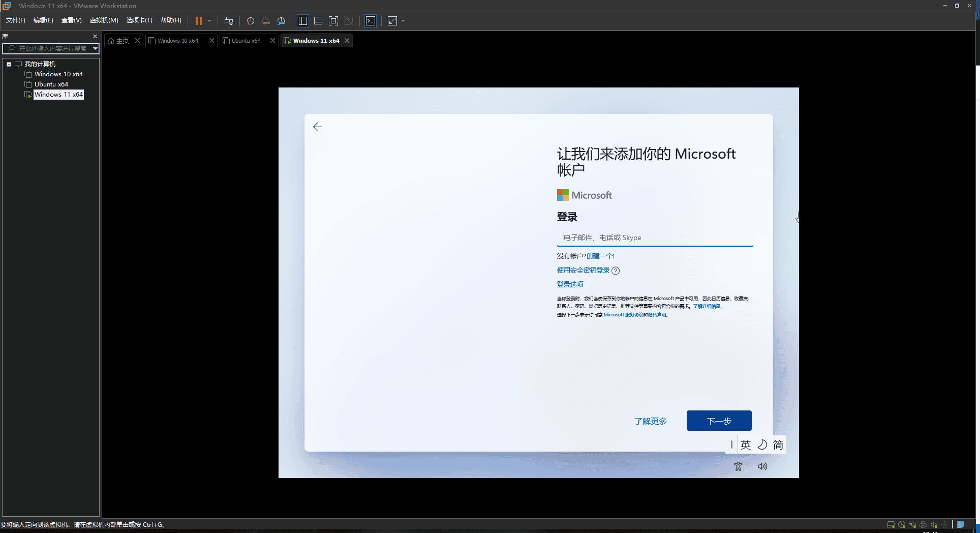Screen dimensions: 980x533
Task: Open the 查看(V) menu
Action: click(x=71, y=20)
